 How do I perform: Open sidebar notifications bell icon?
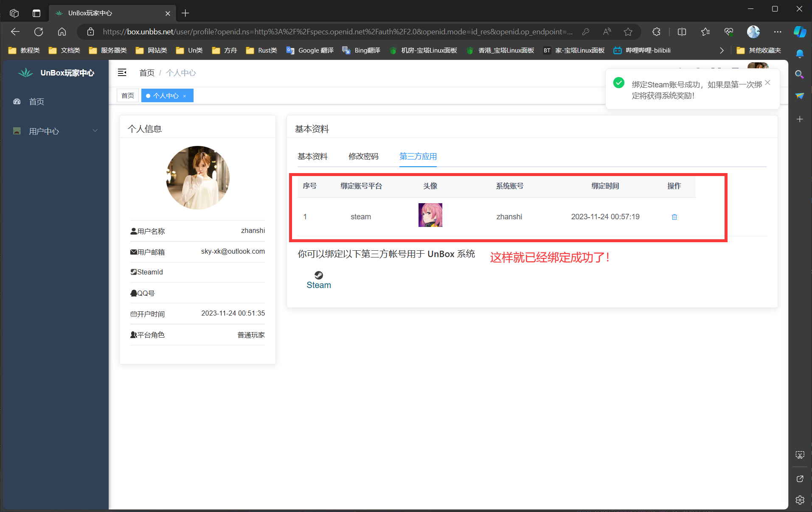pyautogui.click(x=800, y=54)
